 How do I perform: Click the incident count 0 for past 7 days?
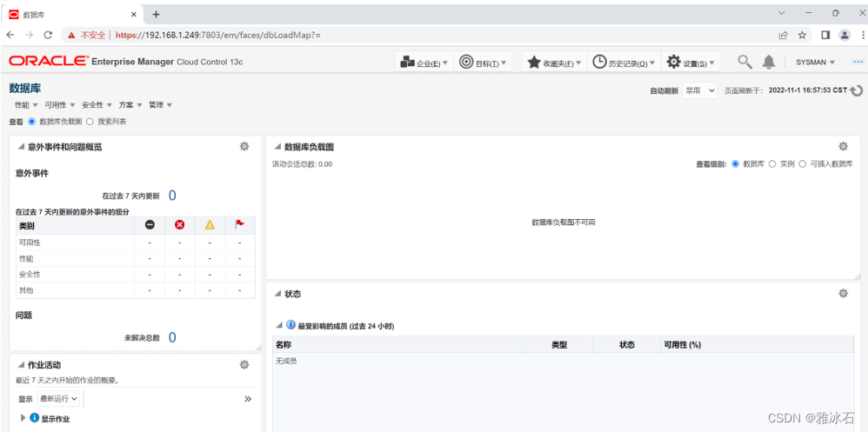coord(172,196)
